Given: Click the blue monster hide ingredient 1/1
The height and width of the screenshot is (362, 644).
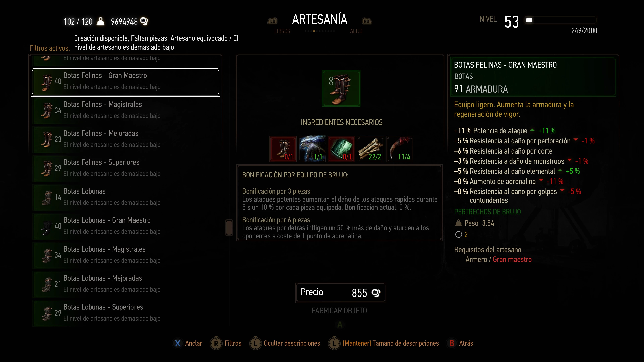Looking at the screenshot, I should point(312,149).
